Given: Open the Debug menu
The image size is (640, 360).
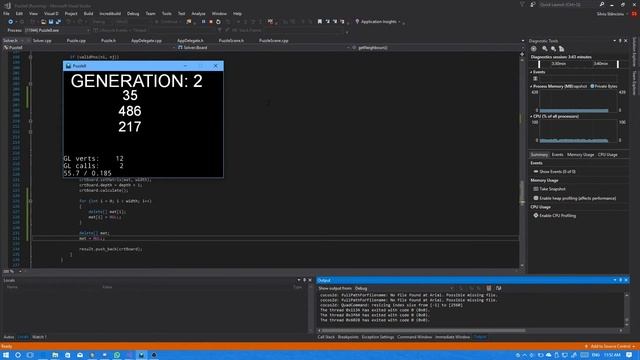Looking at the screenshot, I should tap(133, 13).
